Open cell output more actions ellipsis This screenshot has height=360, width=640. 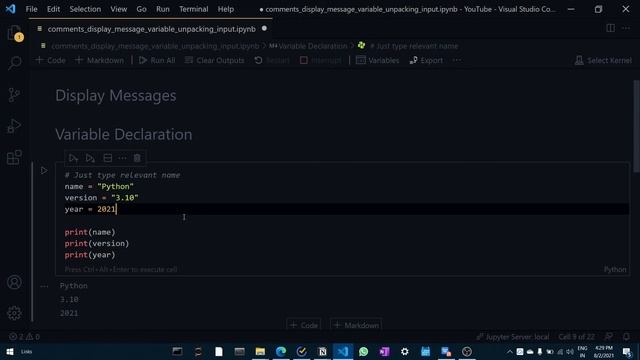point(44,286)
